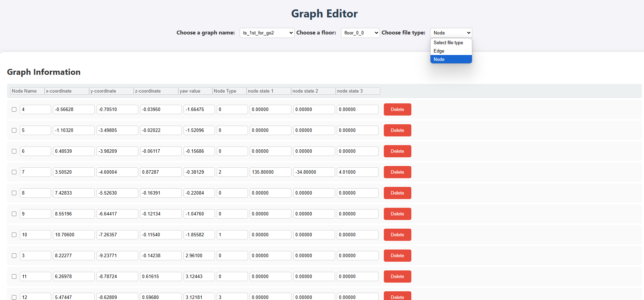Tick the checkbox for node 4
Screen dimensions: 644x300
click(14, 109)
